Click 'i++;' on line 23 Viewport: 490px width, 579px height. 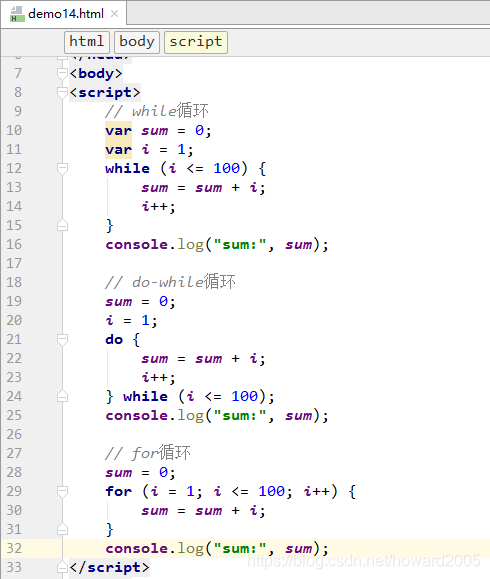click(158, 377)
